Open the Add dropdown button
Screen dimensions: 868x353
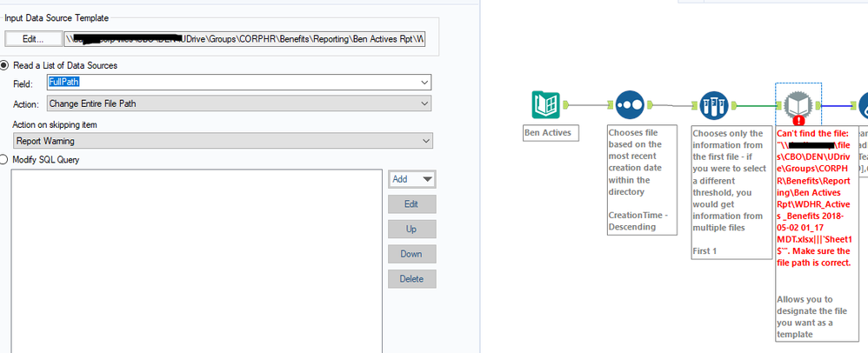(x=412, y=179)
